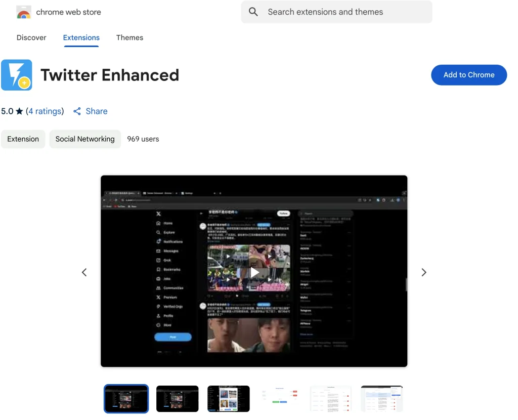Select the fourth screenshot thumbnail
Screen dimensions: 518x420
(280, 399)
